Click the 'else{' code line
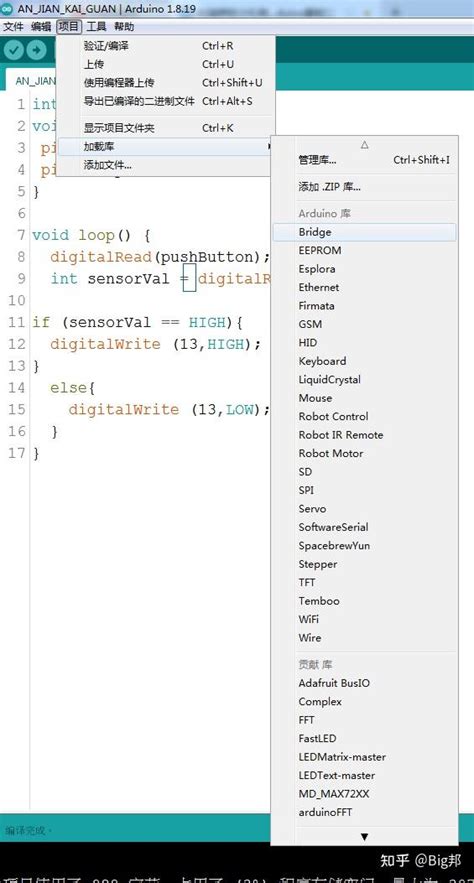 point(73,387)
